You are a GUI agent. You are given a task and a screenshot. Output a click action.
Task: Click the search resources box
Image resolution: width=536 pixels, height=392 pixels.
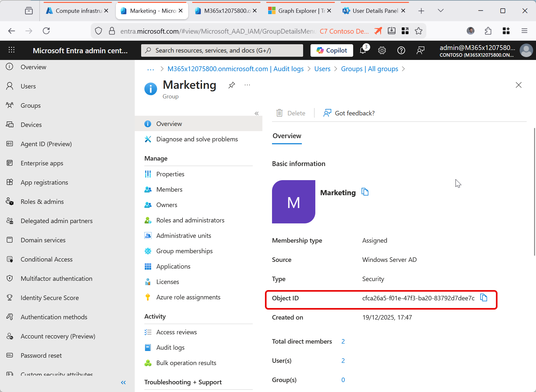point(222,50)
